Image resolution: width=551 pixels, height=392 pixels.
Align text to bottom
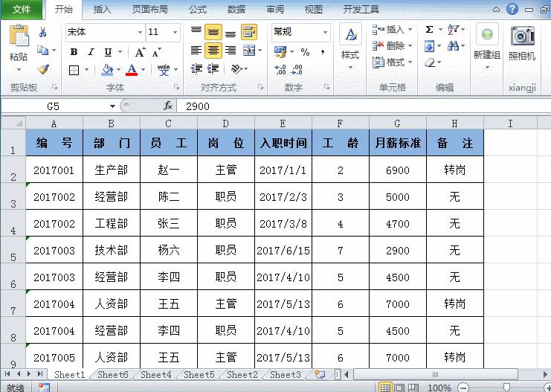[231, 32]
